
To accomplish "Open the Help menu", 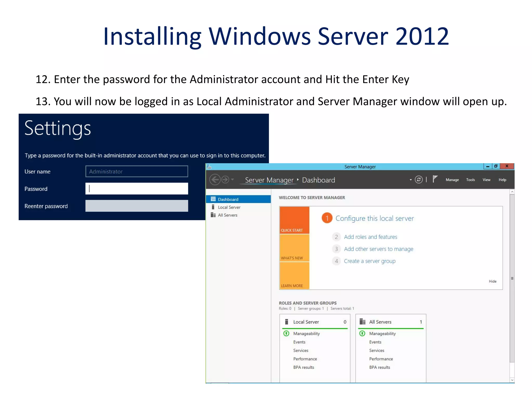I will click(502, 180).
